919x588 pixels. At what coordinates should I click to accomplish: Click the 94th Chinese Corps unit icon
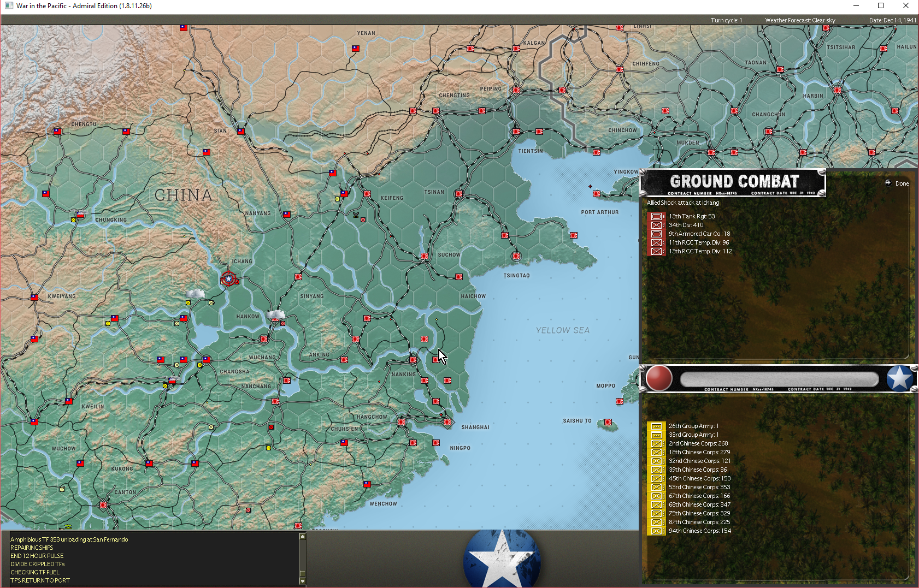click(656, 531)
